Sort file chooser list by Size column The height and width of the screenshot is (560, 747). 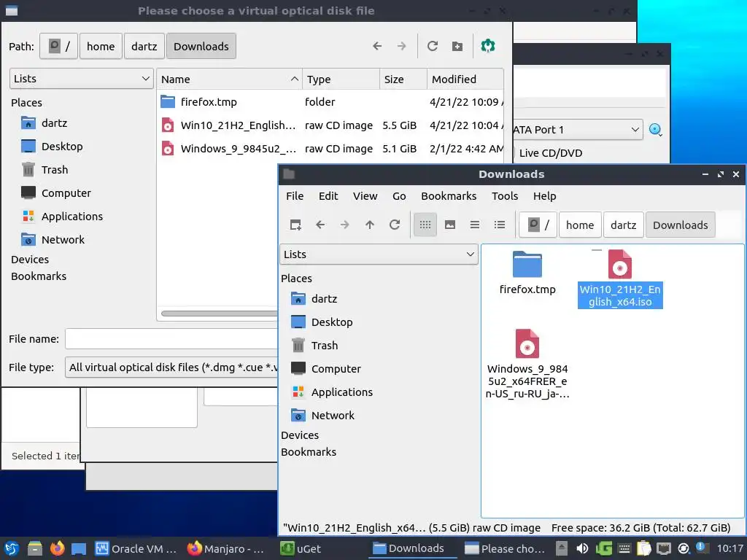403,79
